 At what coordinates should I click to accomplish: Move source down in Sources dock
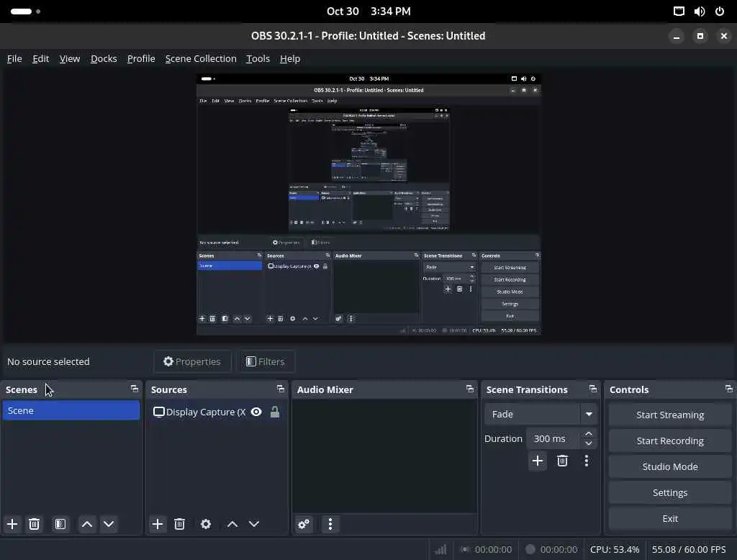click(254, 524)
